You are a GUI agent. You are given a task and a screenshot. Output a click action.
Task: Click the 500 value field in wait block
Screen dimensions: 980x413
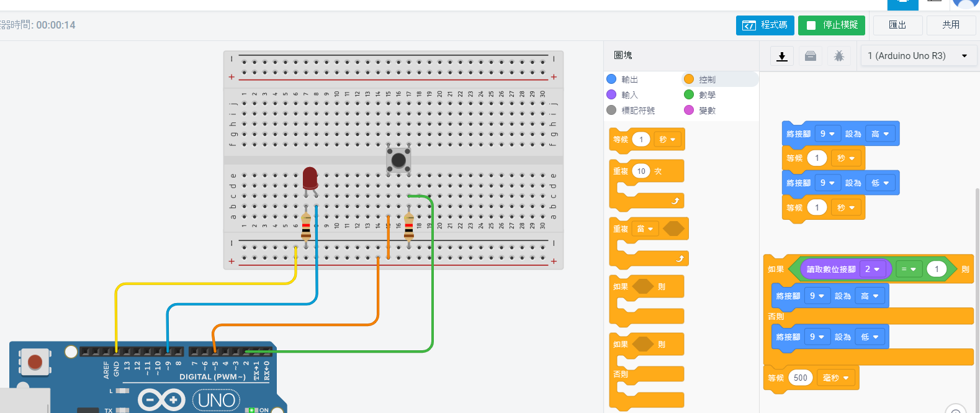(x=800, y=378)
